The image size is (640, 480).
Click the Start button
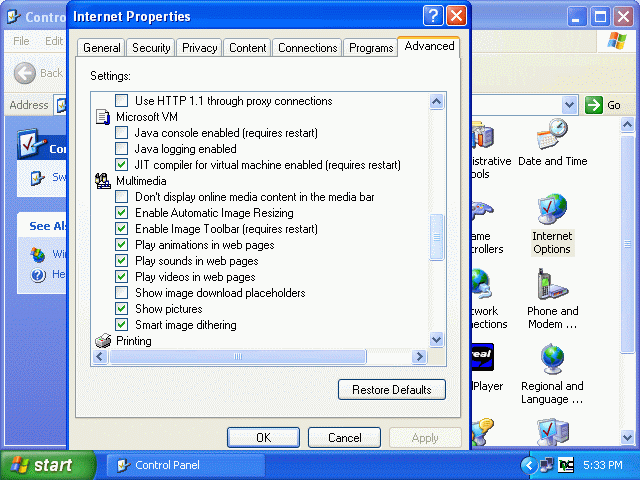47,465
